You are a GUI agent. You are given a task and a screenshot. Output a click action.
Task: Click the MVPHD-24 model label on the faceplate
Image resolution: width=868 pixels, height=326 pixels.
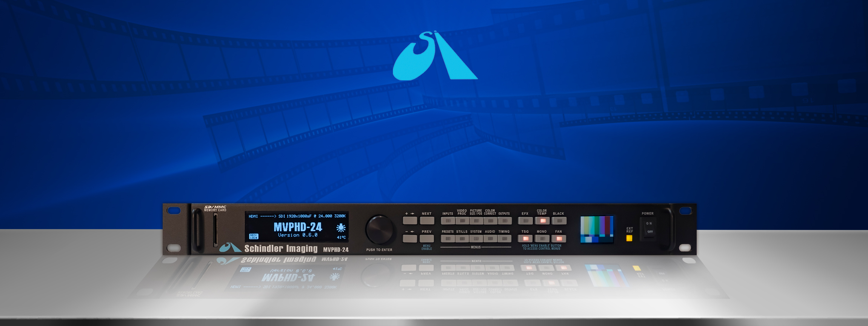(336, 249)
